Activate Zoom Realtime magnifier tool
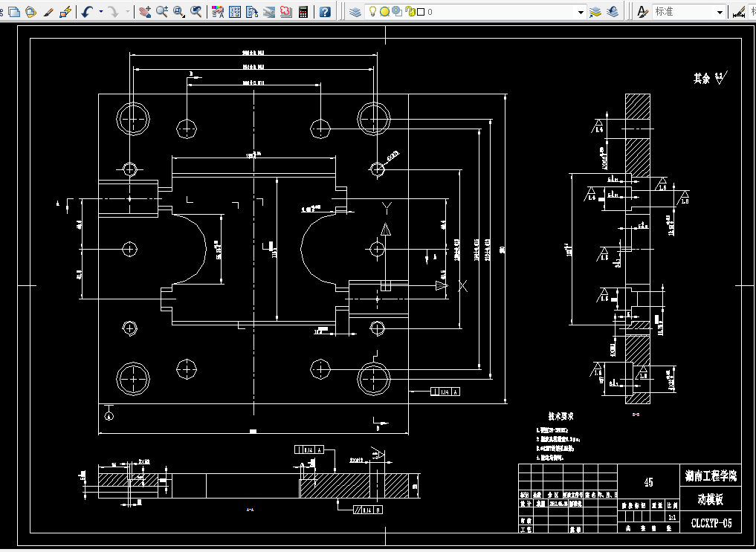Viewport: 756px width, 552px height. point(161,12)
